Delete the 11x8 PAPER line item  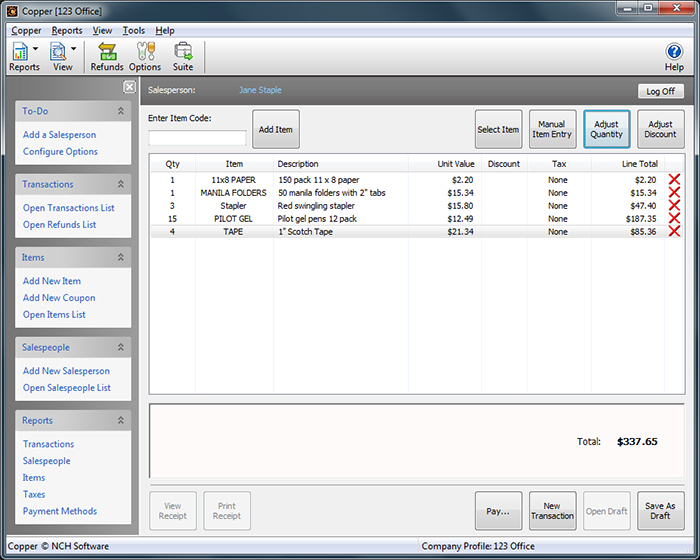[x=674, y=180]
